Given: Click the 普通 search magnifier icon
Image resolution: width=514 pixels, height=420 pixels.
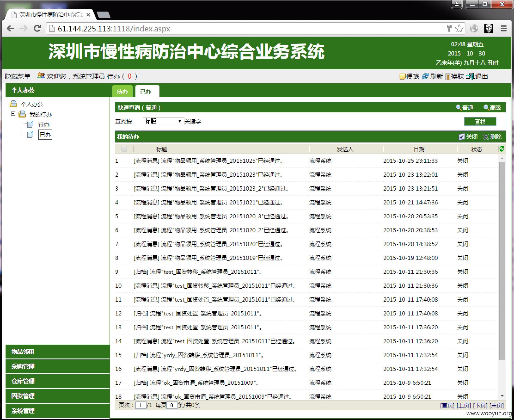Looking at the screenshot, I should coord(458,107).
